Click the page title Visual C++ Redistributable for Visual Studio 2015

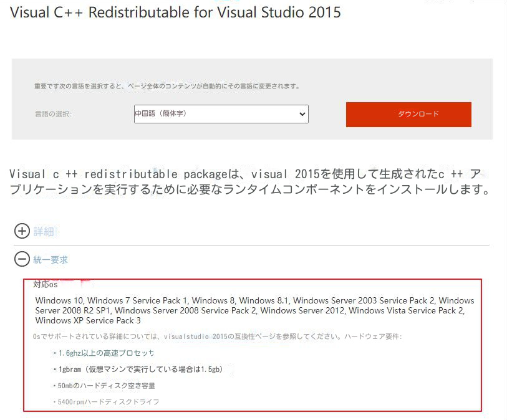[176, 12]
